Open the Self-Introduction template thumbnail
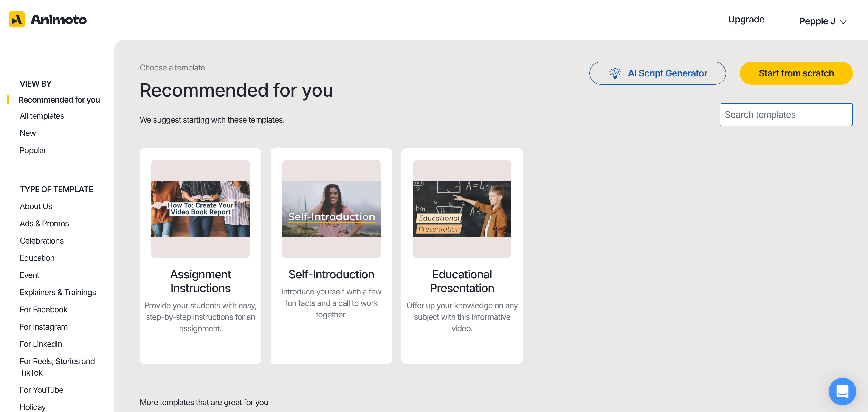 tap(331, 209)
